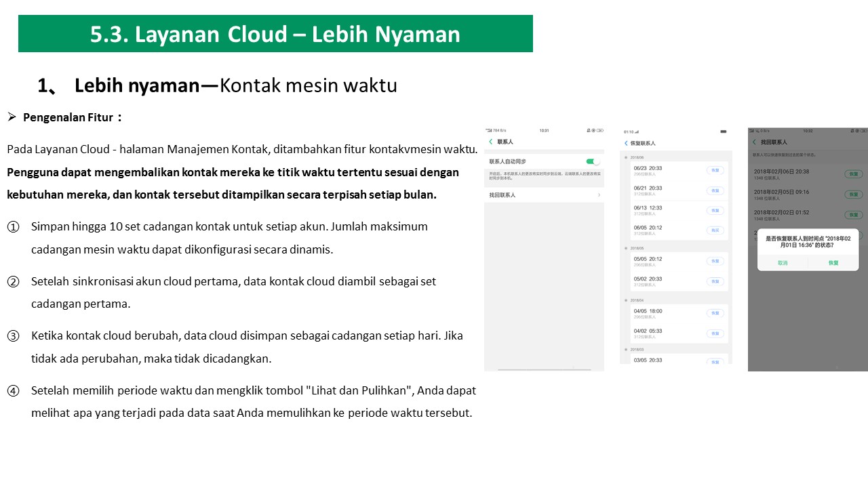Restore the 06/13 12:33 backup
The width and height of the screenshot is (868, 488).
pos(714,210)
